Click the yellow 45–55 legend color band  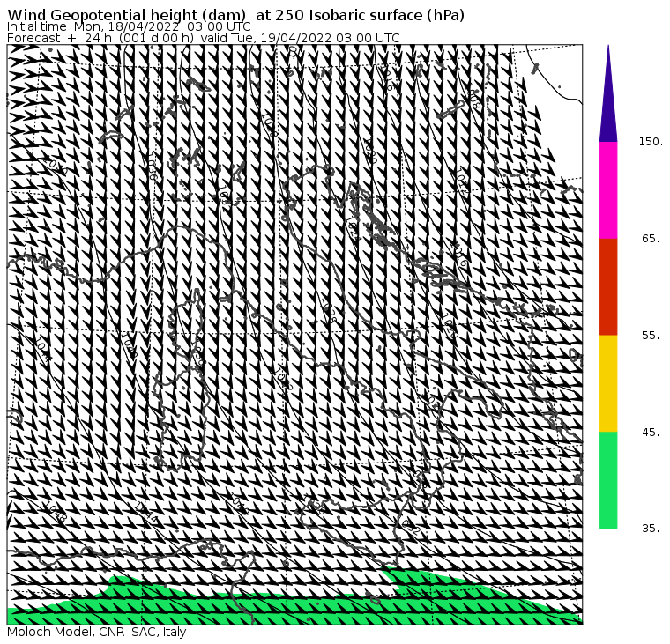tap(608, 383)
